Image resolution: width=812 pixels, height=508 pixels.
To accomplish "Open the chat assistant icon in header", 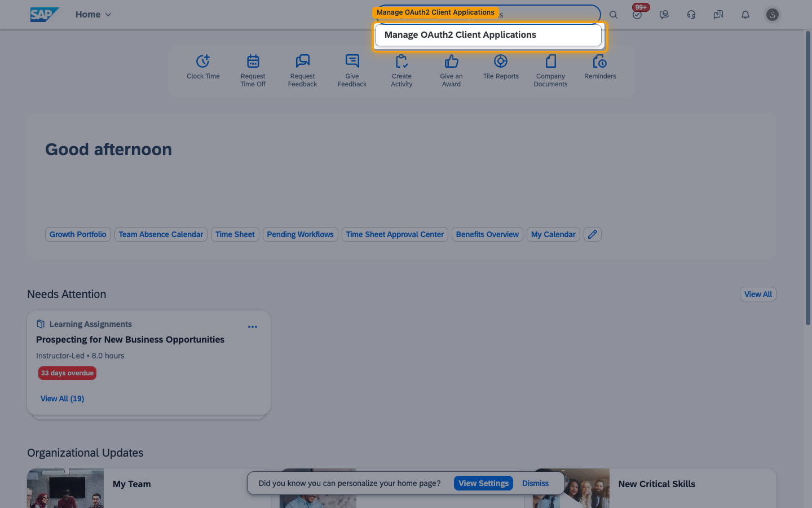I will (x=664, y=15).
